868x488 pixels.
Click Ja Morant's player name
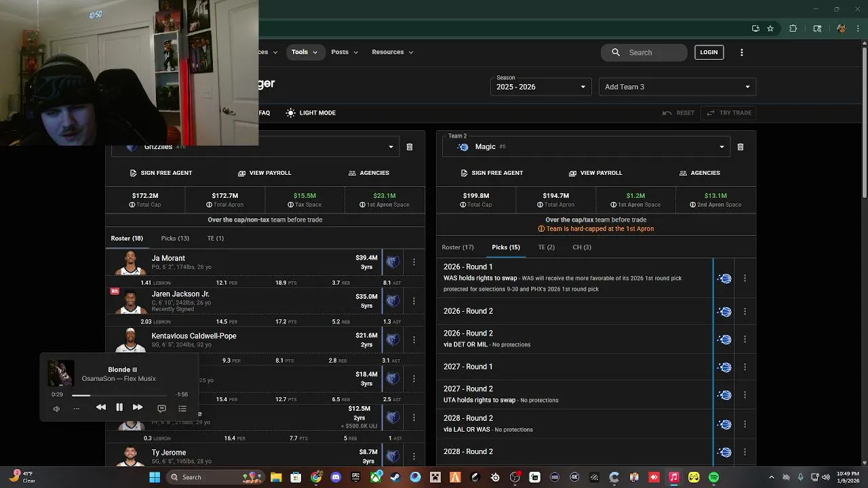click(168, 258)
